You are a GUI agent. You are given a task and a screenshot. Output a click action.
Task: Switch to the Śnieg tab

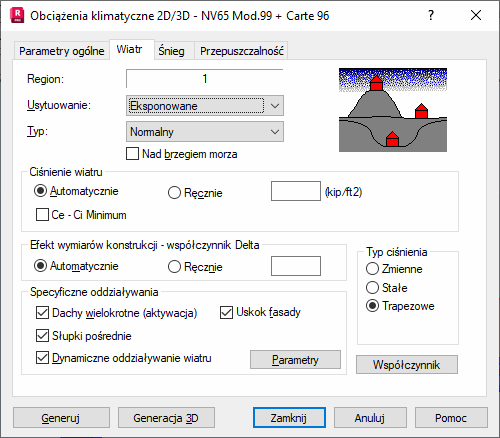(x=171, y=51)
